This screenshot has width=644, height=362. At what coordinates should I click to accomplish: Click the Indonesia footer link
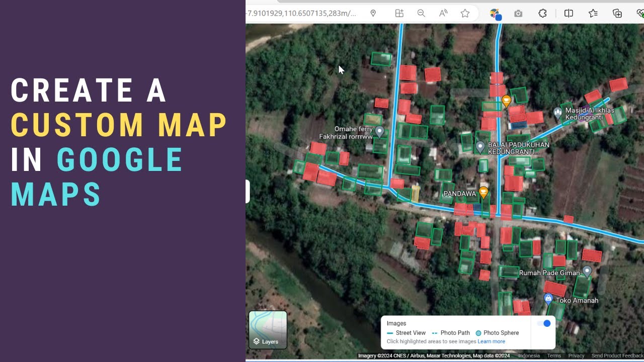529,355
